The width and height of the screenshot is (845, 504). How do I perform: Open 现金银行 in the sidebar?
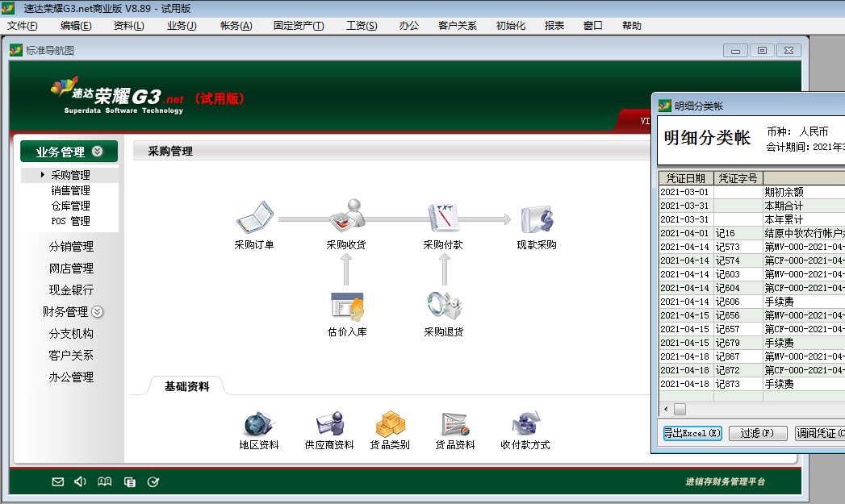(71, 290)
